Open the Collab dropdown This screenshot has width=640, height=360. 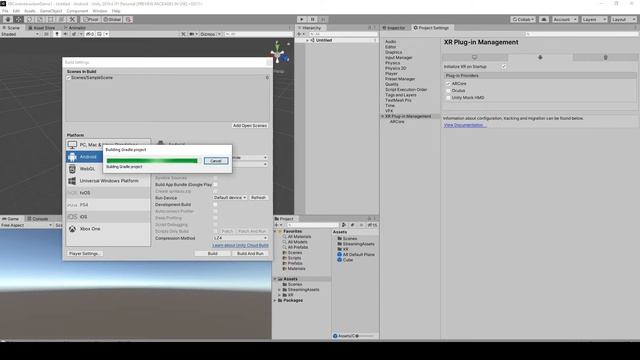pyautogui.click(x=523, y=19)
